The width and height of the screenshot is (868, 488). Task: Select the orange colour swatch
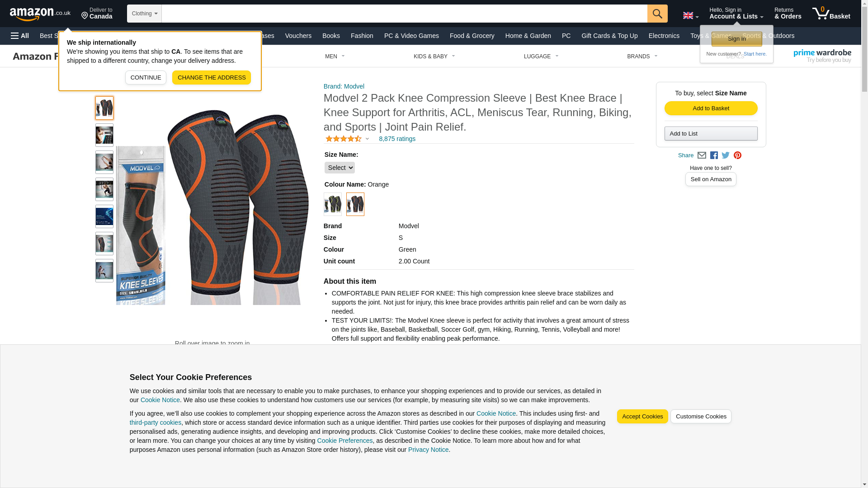point(355,204)
